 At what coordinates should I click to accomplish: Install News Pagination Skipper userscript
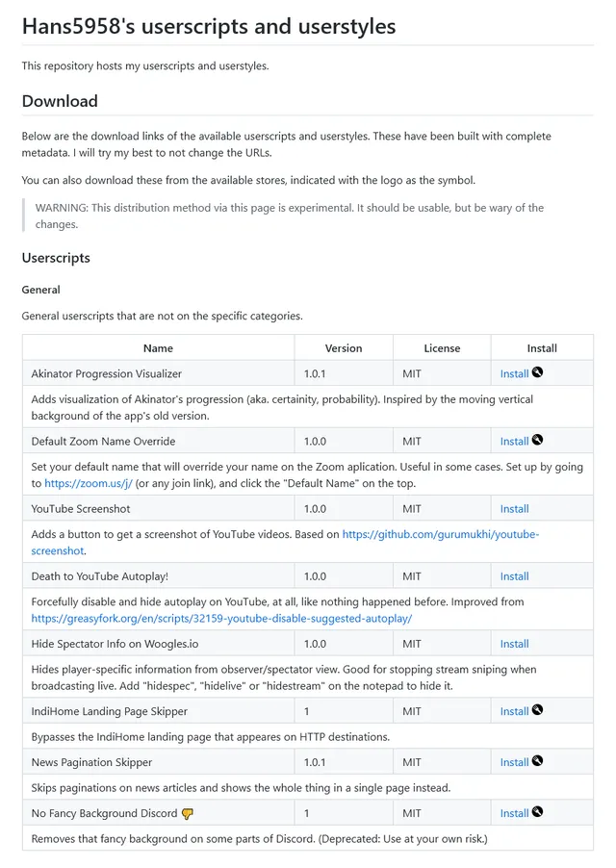pos(514,762)
